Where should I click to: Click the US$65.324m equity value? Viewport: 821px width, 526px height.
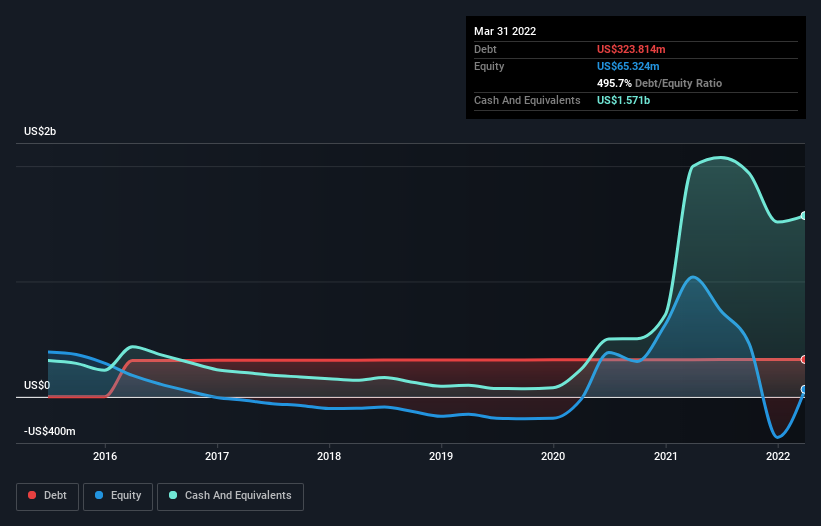tap(628, 66)
